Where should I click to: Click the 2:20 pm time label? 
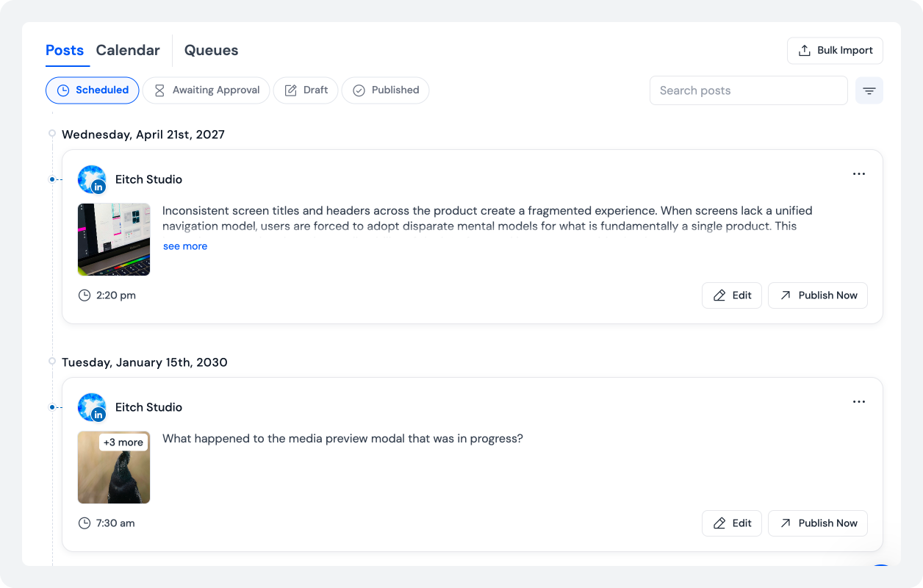pos(116,295)
